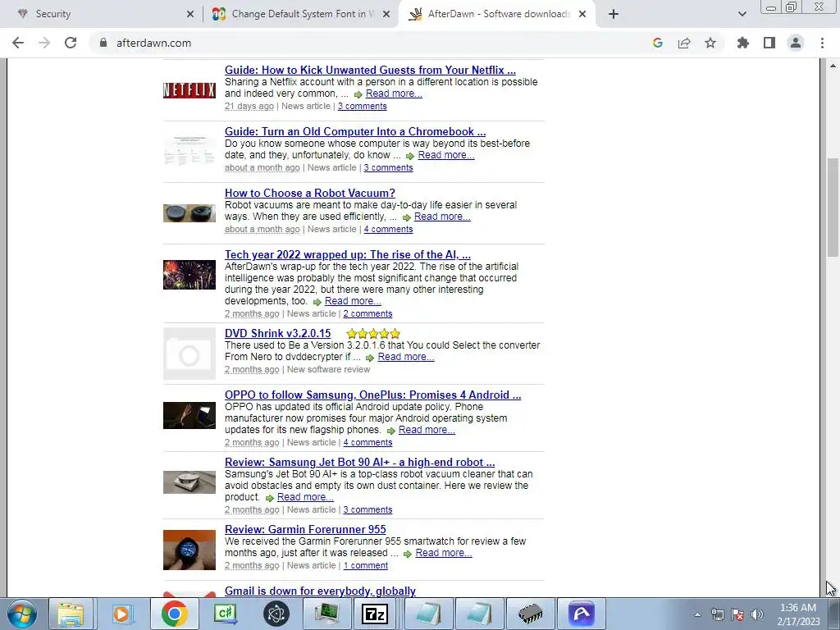Open the atom-shaped app in taskbar
Screen dimensions: 840x630
click(276, 614)
